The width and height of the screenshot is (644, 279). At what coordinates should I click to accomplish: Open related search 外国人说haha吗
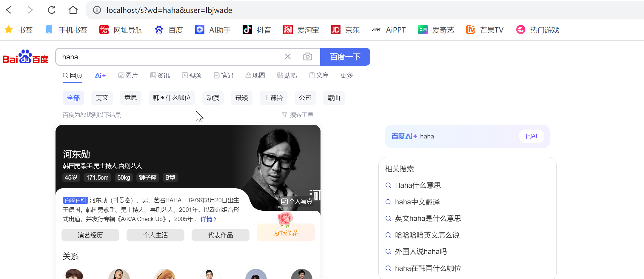click(421, 252)
